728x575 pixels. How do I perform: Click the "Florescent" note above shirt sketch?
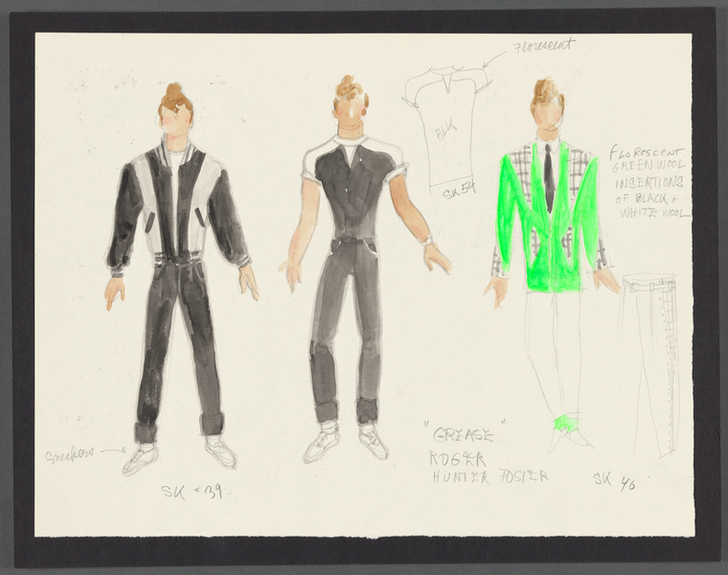coord(543,45)
